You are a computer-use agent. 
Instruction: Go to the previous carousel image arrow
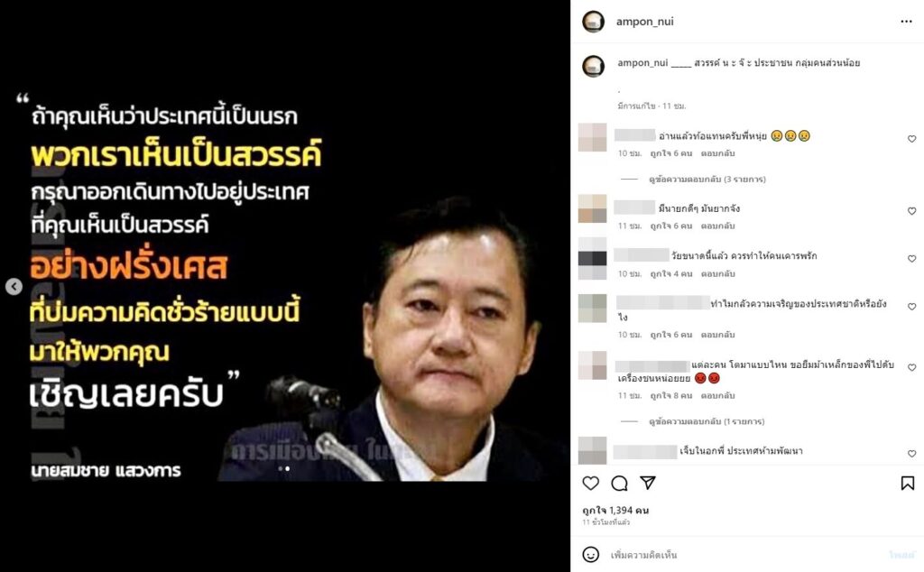pos(14,286)
